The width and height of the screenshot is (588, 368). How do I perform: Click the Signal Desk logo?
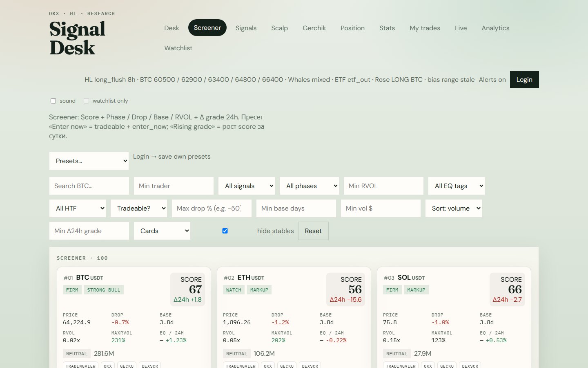coord(77,38)
